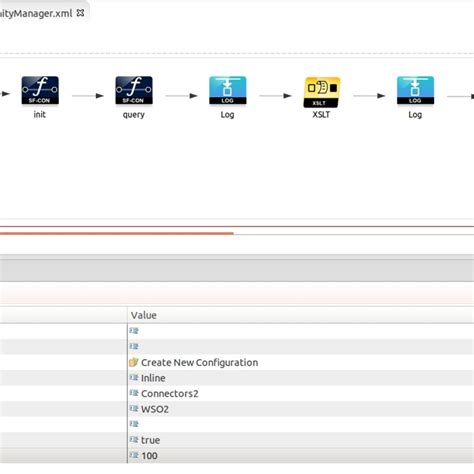Toggle the true property value
Screen dimensions: 474x474
coord(300,440)
